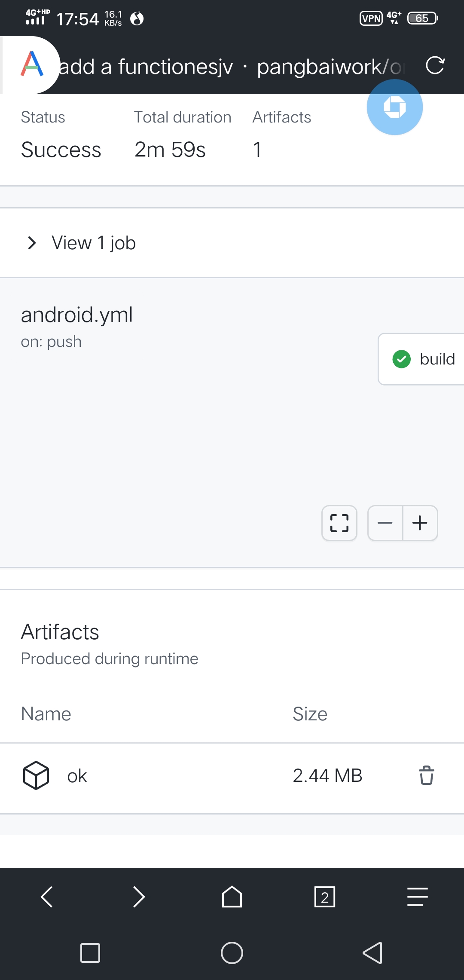The image size is (464, 980).
Task: Open browser tab switcher showing 2 tabs
Action: pyautogui.click(x=325, y=897)
